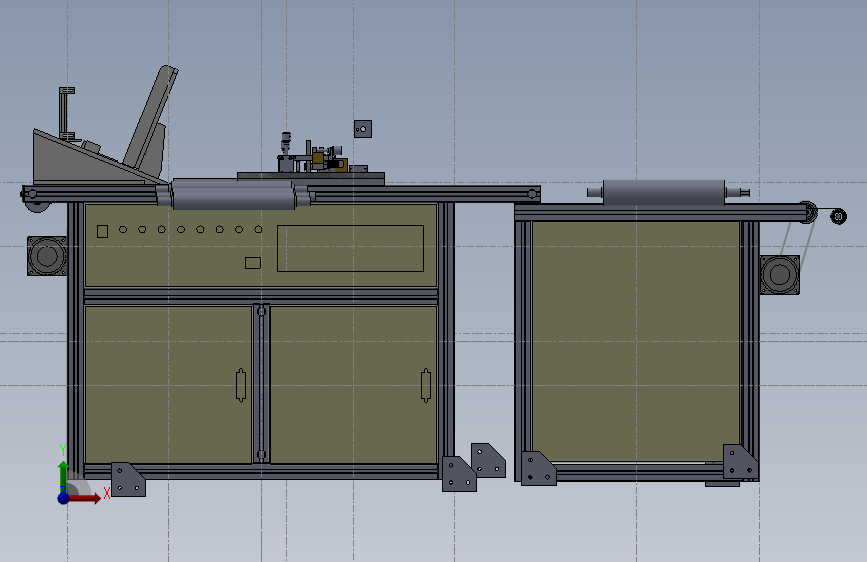Select the right door panel of left cabinet
The width and height of the screenshot is (867, 562).
click(354, 384)
